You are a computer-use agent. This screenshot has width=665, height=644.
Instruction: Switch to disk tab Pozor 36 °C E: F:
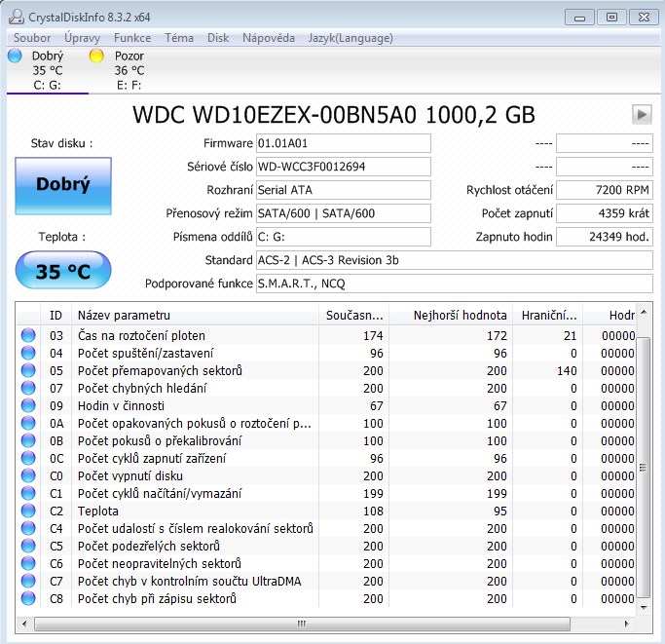[129, 70]
